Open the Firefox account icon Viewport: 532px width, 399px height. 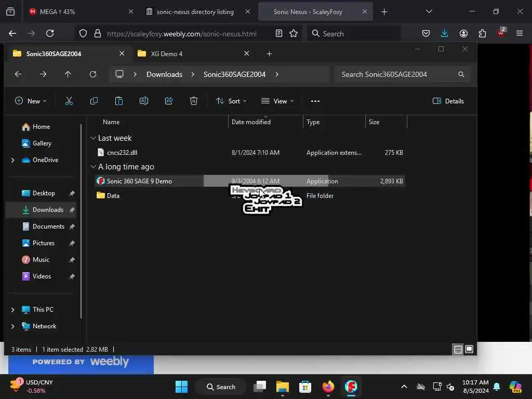click(x=463, y=33)
